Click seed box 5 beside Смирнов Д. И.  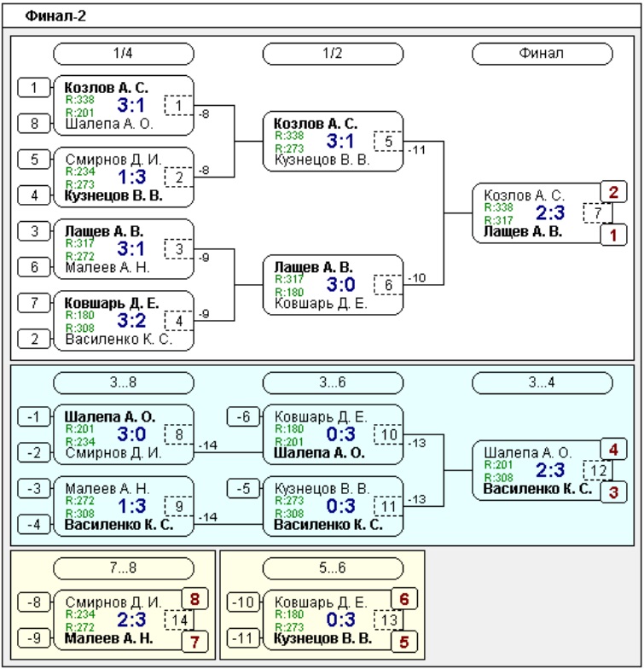(x=34, y=160)
